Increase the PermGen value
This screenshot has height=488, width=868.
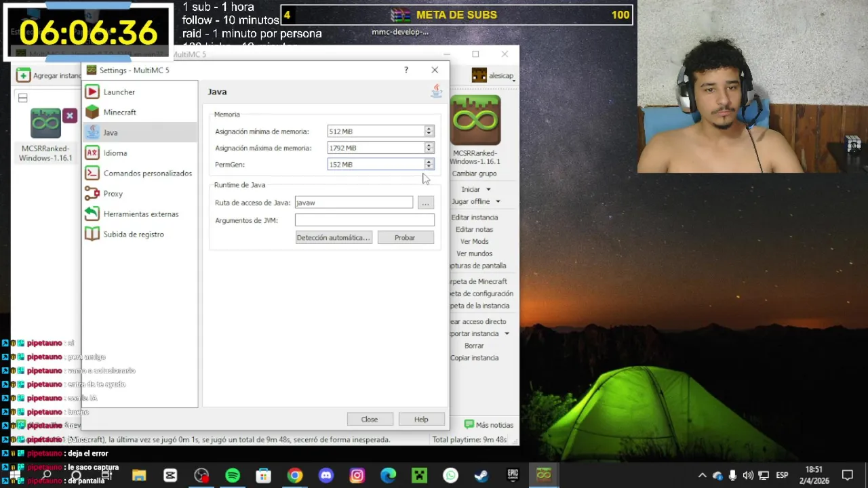(x=429, y=161)
